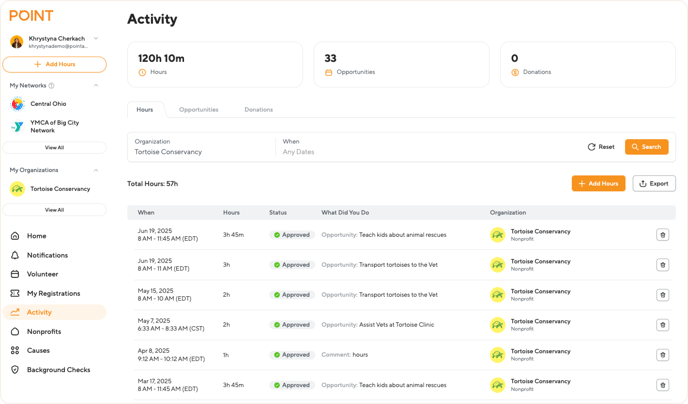The height and width of the screenshot is (404, 688).
Task: Click the Nonprofits icon
Action: pyautogui.click(x=15, y=332)
